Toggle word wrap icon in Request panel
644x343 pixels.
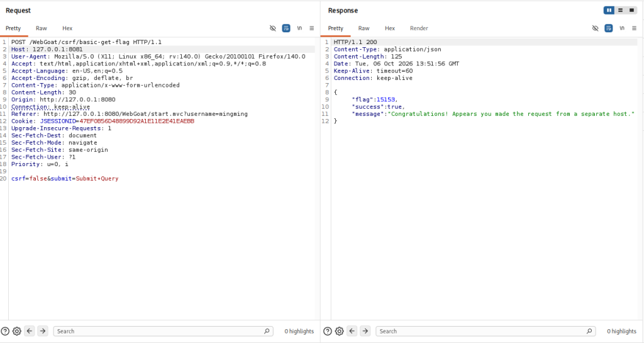click(286, 28)
